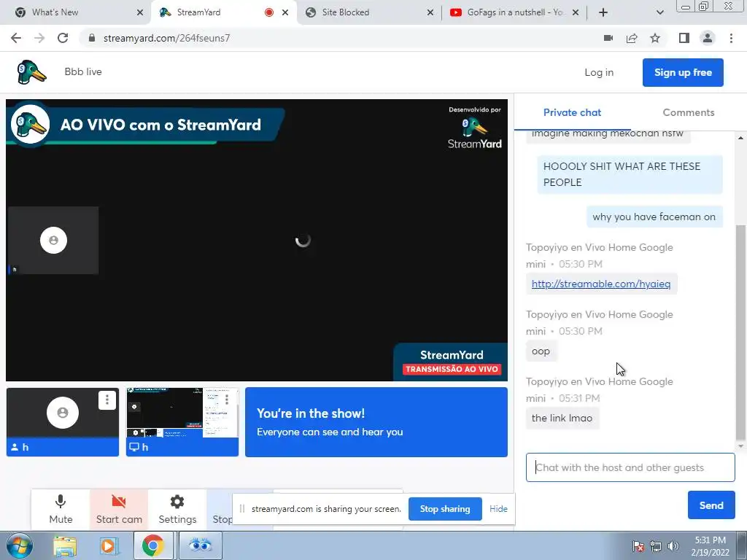The width and height of the screenshot is (747, 560).
Task: Click the browser forward arrow
Action: click(x=39, y=38)
